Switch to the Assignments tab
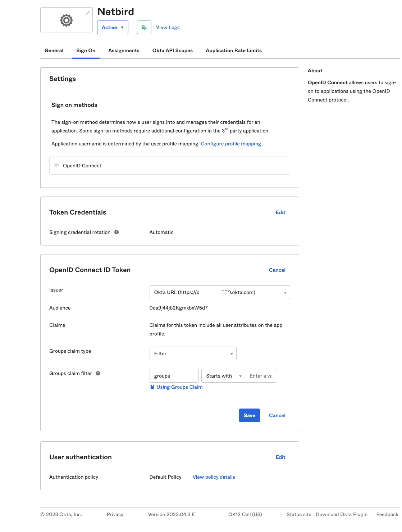Viewport: 402px width, 532px height. coord(124,50)
